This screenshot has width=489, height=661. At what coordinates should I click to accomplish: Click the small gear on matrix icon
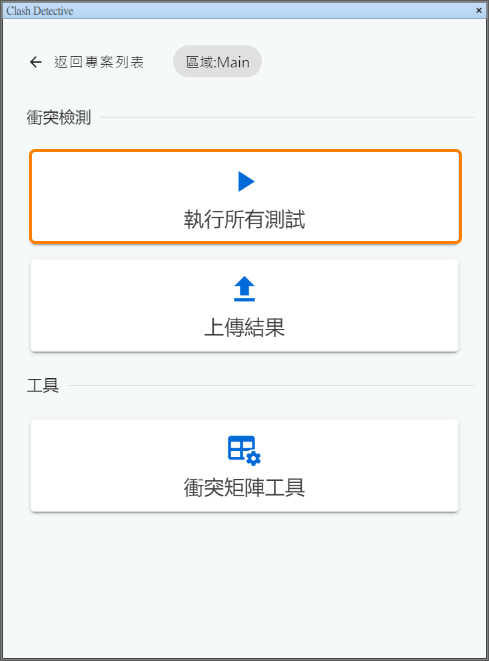[x=253, y=458]
